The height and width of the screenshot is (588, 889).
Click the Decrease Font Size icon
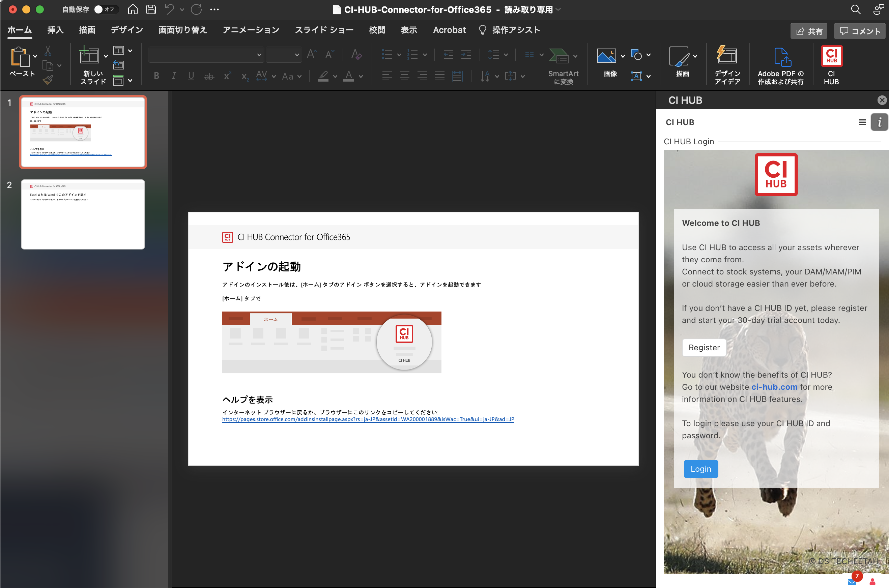pos(329,54)
